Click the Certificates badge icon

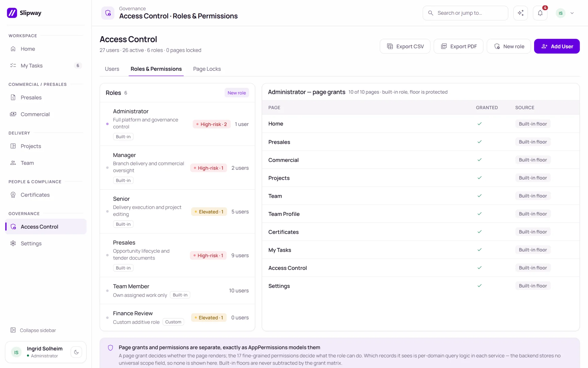[x=13, y=195]
